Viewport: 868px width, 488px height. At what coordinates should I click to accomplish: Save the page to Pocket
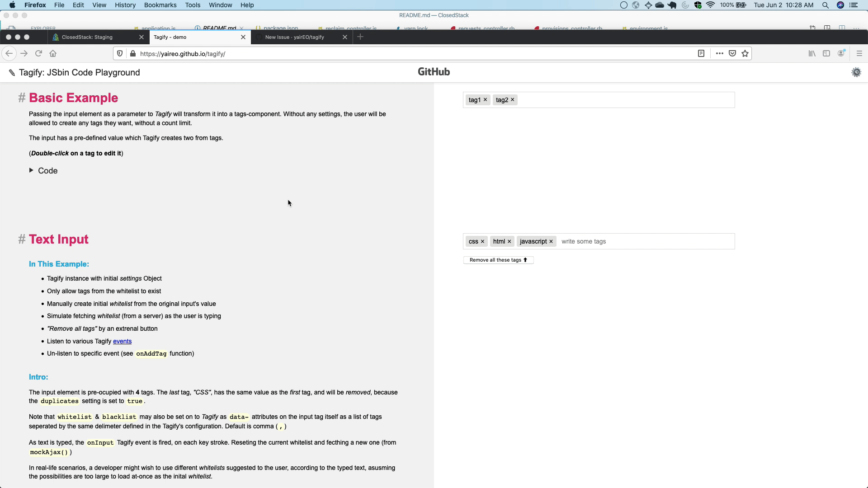(x=732, y=53)
